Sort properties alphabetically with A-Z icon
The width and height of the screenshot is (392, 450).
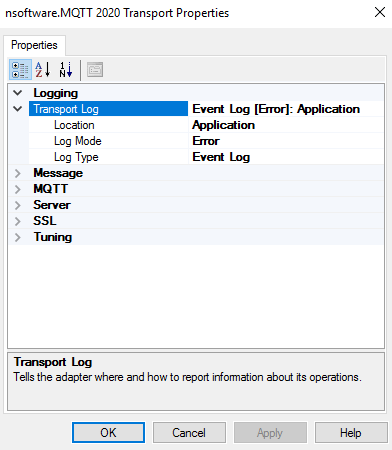click(x=43, y=70)
